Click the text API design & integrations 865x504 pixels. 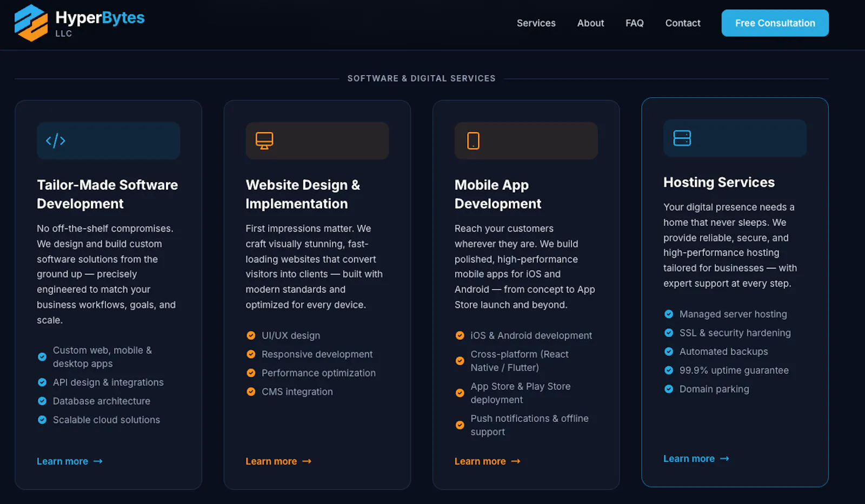tap(108, 382)
